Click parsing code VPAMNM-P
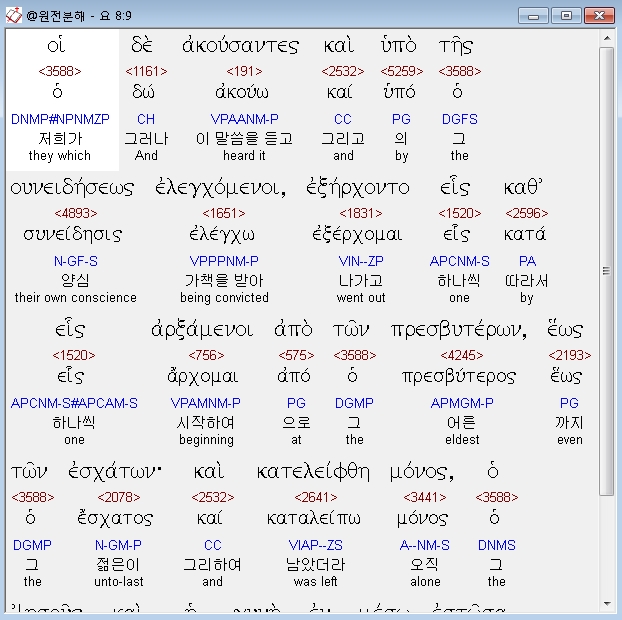 (205, 403)
